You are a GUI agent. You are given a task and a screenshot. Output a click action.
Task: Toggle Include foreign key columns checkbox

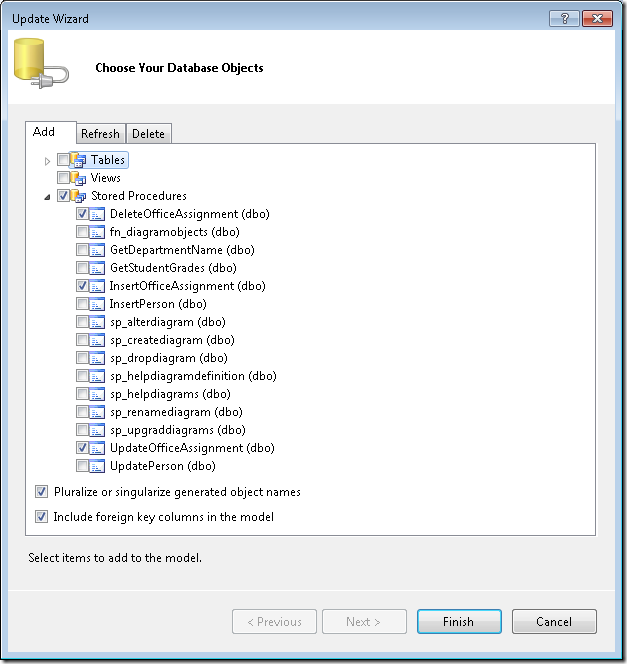click(41, 517)
